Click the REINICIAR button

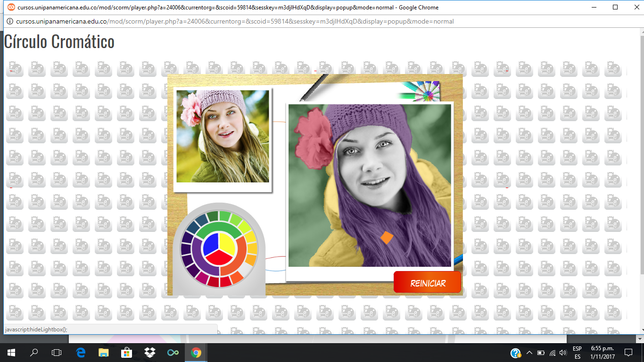coord(427,282)
